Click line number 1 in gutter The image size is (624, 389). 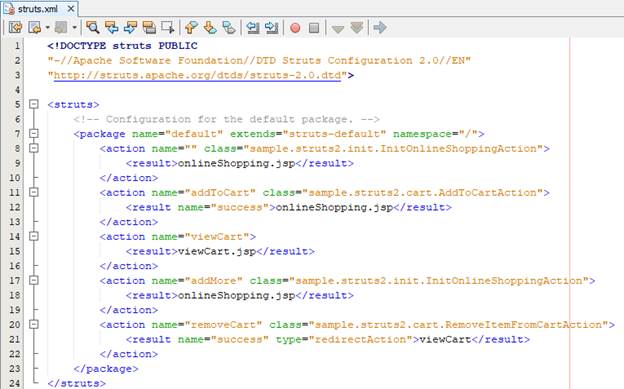pos(17,46)
